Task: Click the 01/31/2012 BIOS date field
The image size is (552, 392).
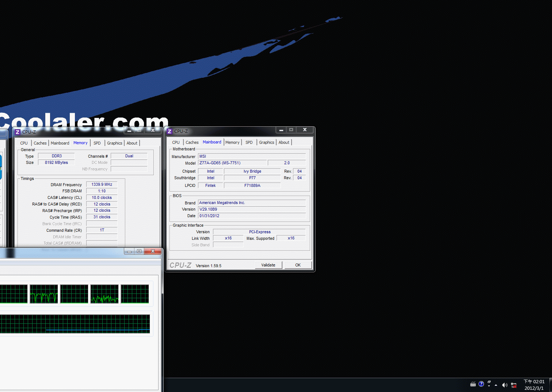Action: click(252, 216)
